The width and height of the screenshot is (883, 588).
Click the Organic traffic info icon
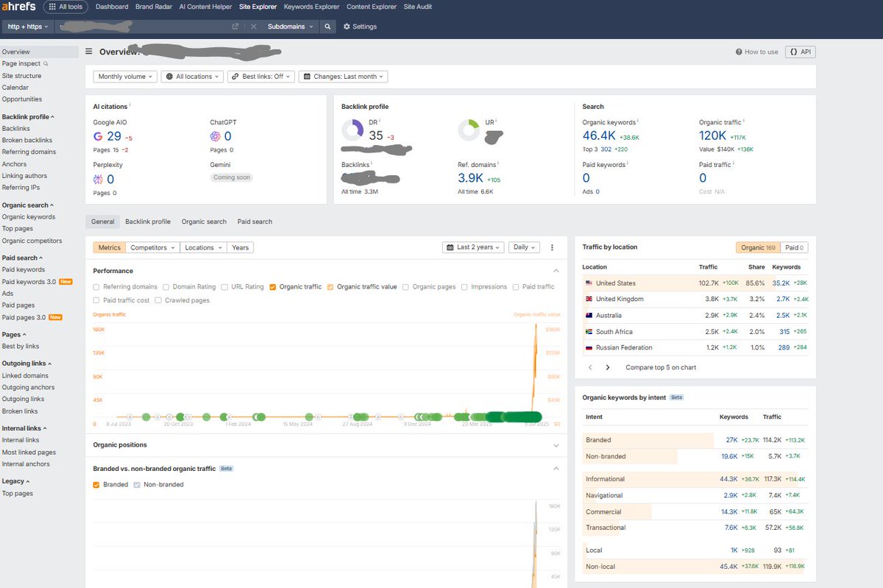[744, 121]
